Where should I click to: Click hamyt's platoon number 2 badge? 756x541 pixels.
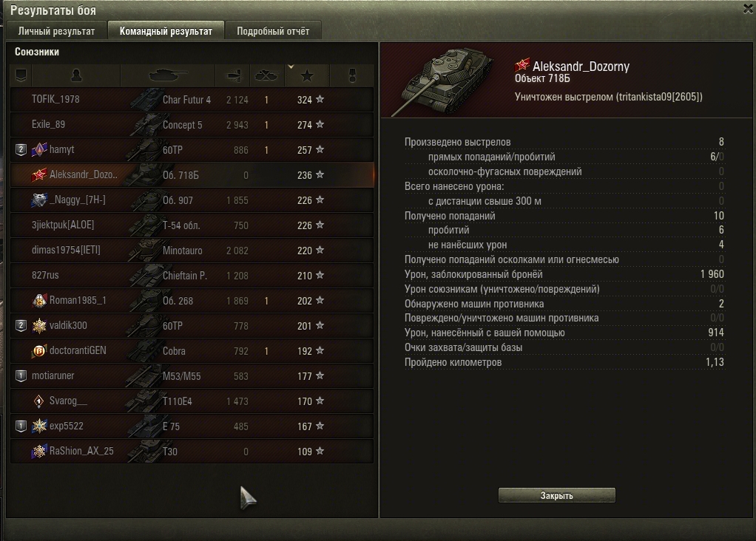21,150
